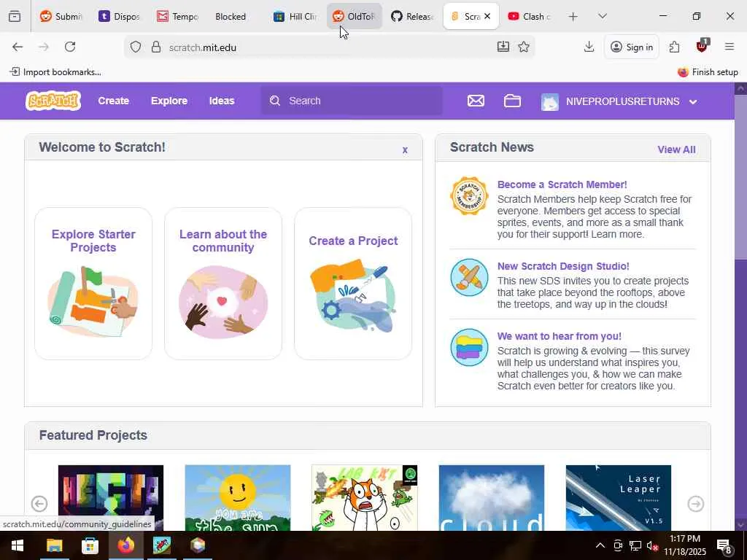Bookmark this page with the star icon

(x=524, y=47)
